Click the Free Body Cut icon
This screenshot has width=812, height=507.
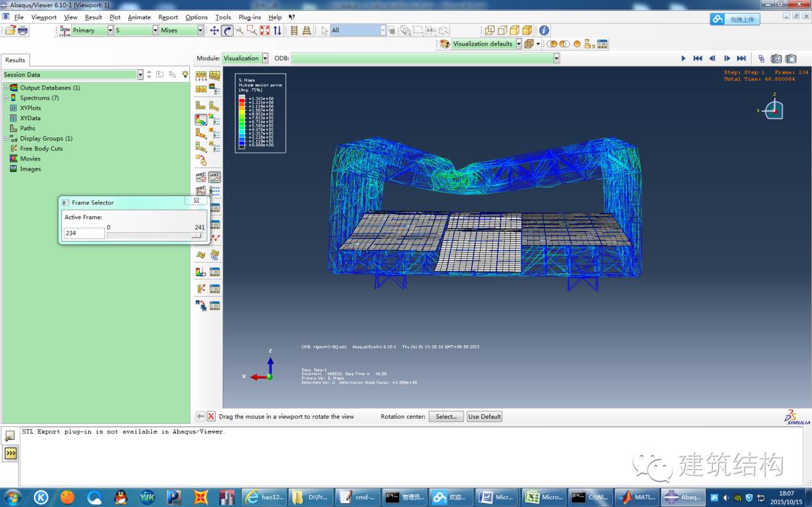pyautogui.click(x=201, y=289)
